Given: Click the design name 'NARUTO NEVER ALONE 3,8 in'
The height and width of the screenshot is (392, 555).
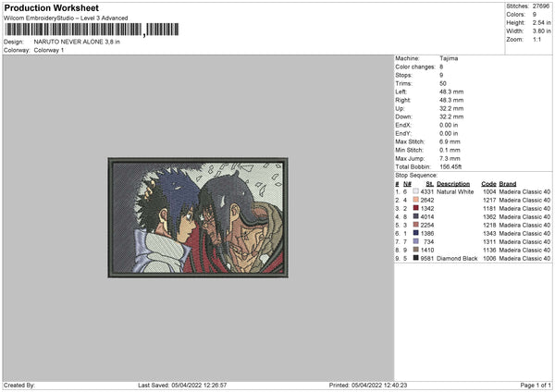Looking at the screenshot, I should [77, 42].
